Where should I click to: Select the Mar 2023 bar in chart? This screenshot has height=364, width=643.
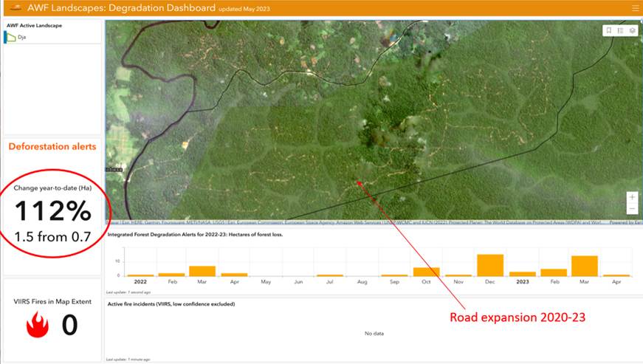point(585,266)
